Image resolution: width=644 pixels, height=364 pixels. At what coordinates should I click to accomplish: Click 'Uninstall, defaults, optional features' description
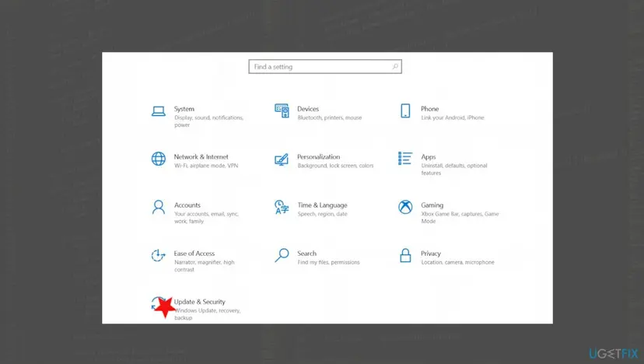point(454,170)
